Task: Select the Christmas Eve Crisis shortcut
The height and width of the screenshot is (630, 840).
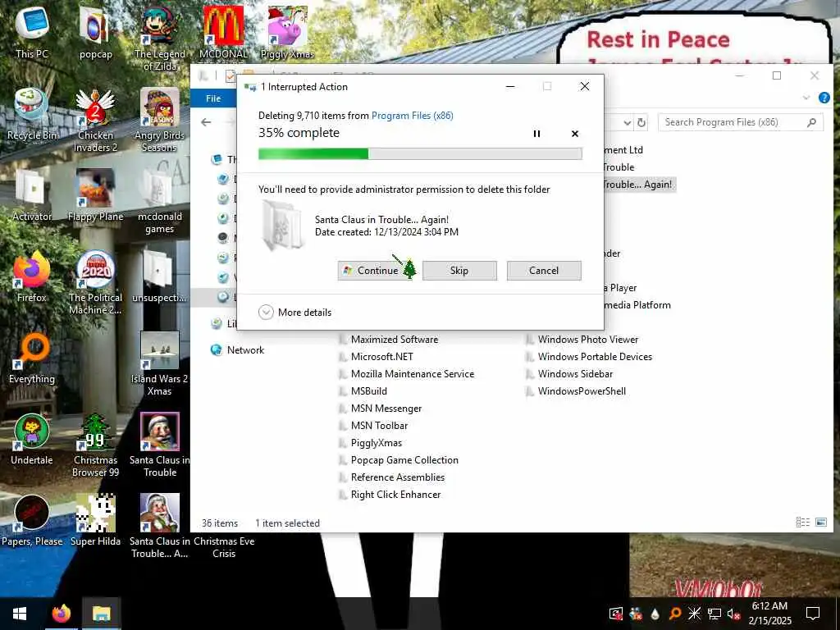Action: pyautogui.click(x=224, y=546)
